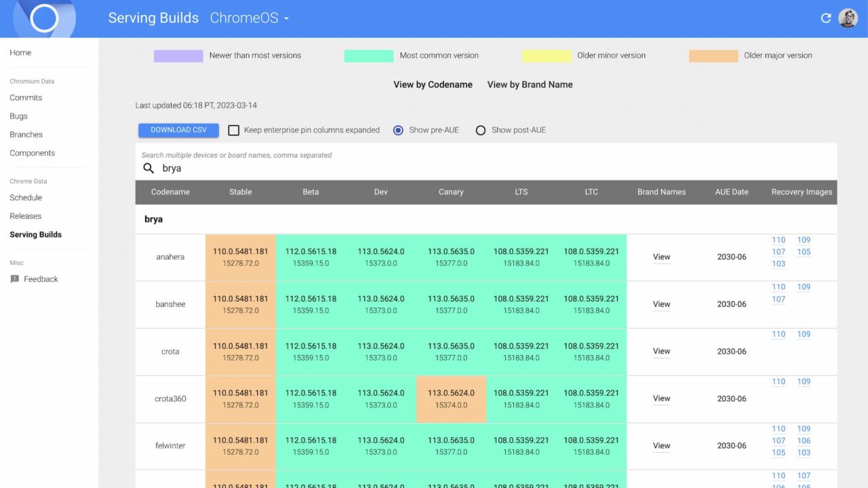Screen dimensions: 868x488
Task: Click the brya board group row
Action: pyautogui.click(x=486, y=220)
